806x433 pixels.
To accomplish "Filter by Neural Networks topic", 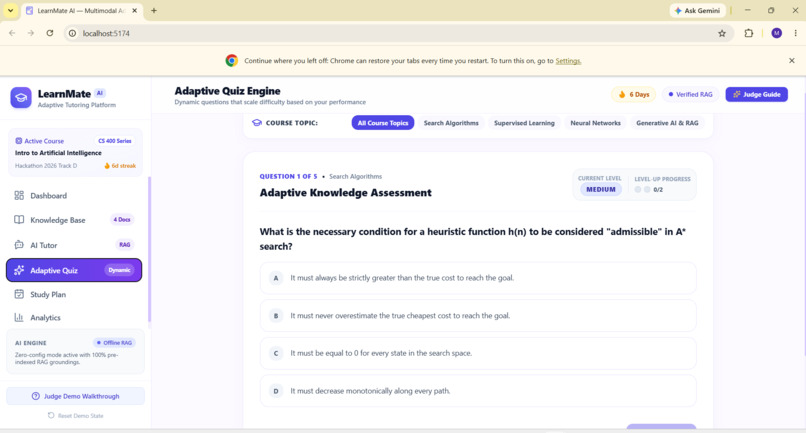I will (595, 123).
